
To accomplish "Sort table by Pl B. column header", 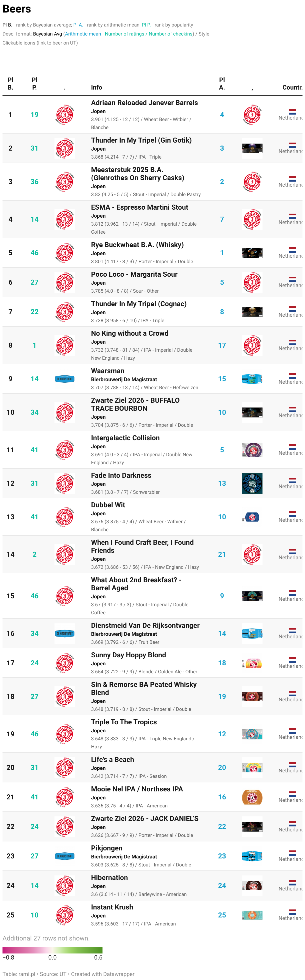I will click(10, 83).
